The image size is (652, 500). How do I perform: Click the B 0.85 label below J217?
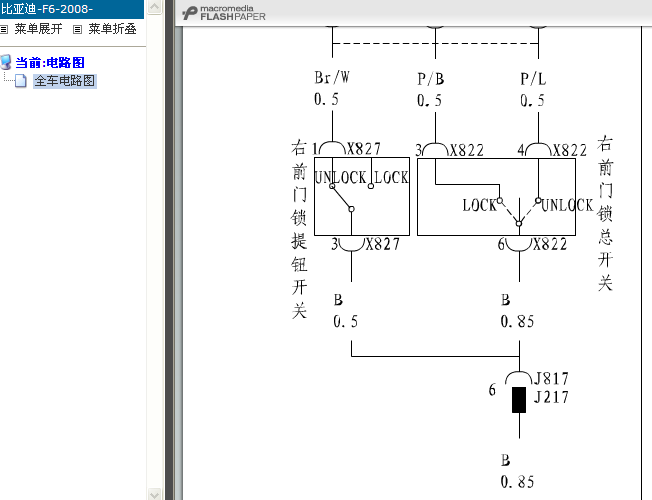point(517,471)
